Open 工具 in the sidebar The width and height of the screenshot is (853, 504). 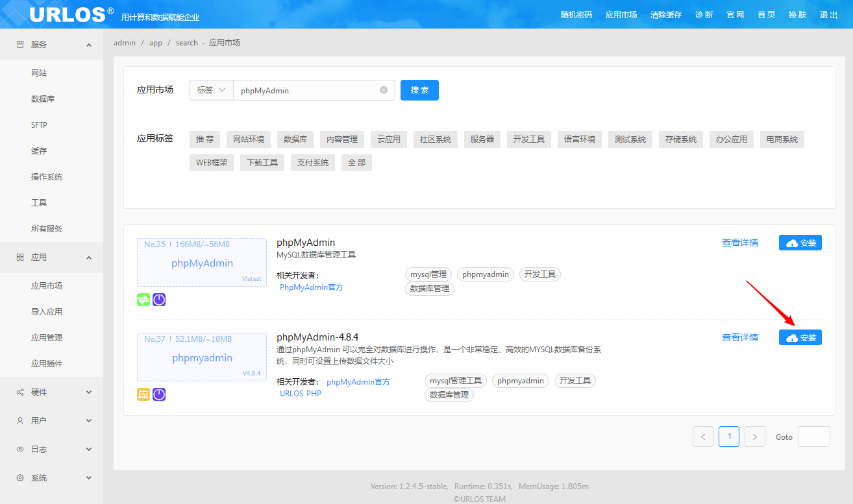click(x=39, y=203)
